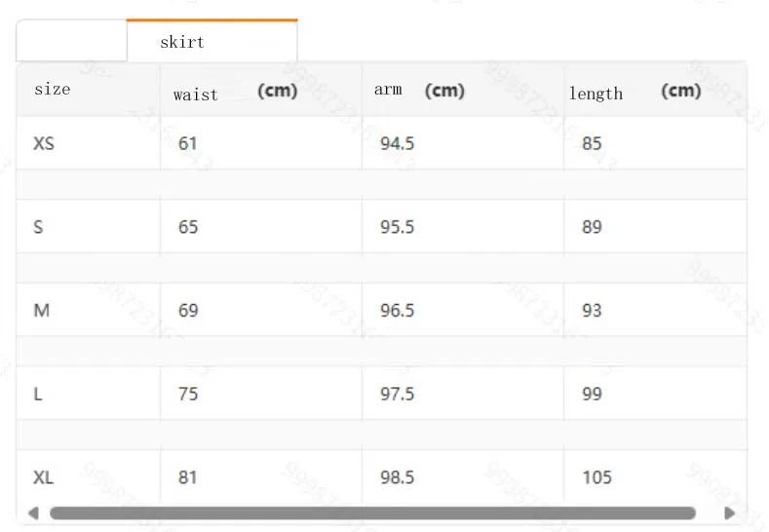Select the XS size row label
The height and width of the screenshot is (532, 769).
pyautogui.click(x=44, y=144)
